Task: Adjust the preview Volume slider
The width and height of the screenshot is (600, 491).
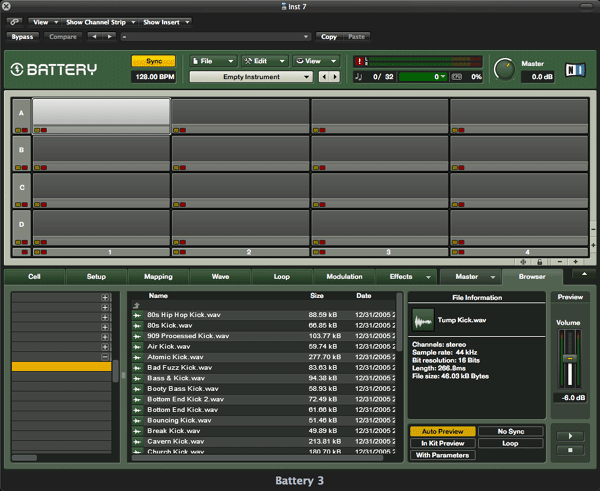Action: click(570, 360)
